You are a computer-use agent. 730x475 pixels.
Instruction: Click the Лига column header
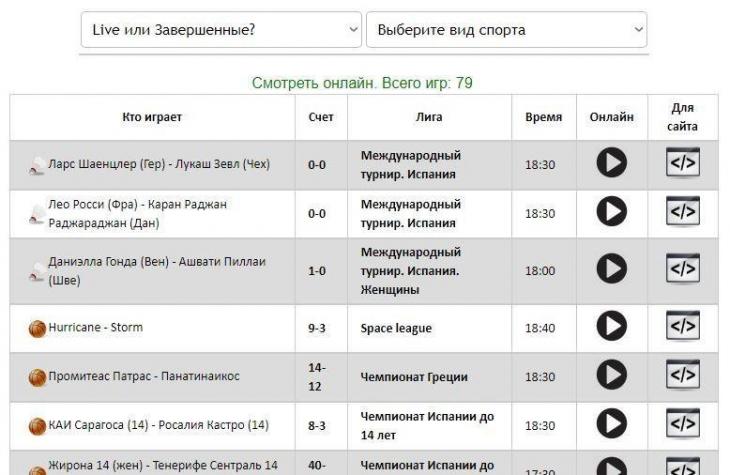point(428,117)
